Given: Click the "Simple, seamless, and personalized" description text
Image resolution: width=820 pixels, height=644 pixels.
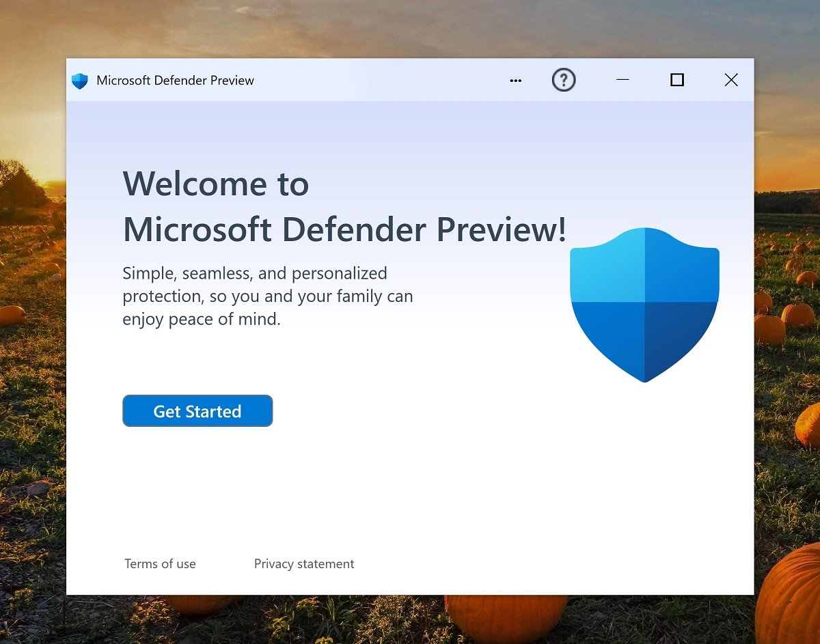Looking at the screenshot, I should point(255,274).
